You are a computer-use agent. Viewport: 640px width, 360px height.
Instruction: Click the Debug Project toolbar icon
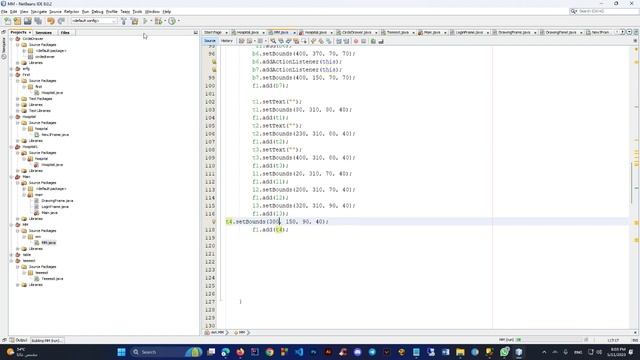click(158, 21)
